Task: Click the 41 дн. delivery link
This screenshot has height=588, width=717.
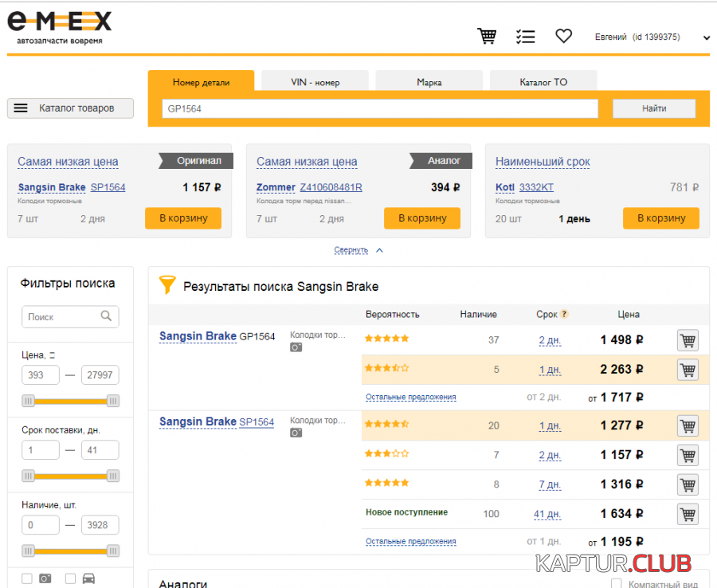Action: pos(547,514)
